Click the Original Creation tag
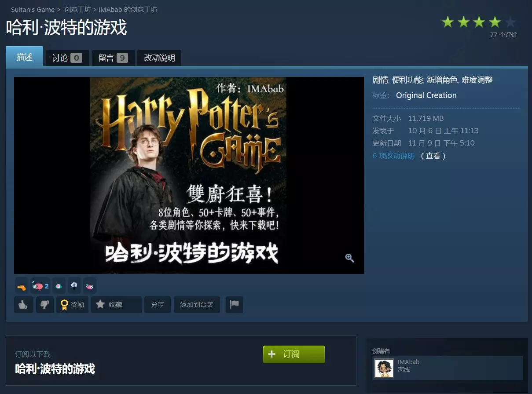The height and width of the screenshot is (394, 532). (x=426, y=95)
